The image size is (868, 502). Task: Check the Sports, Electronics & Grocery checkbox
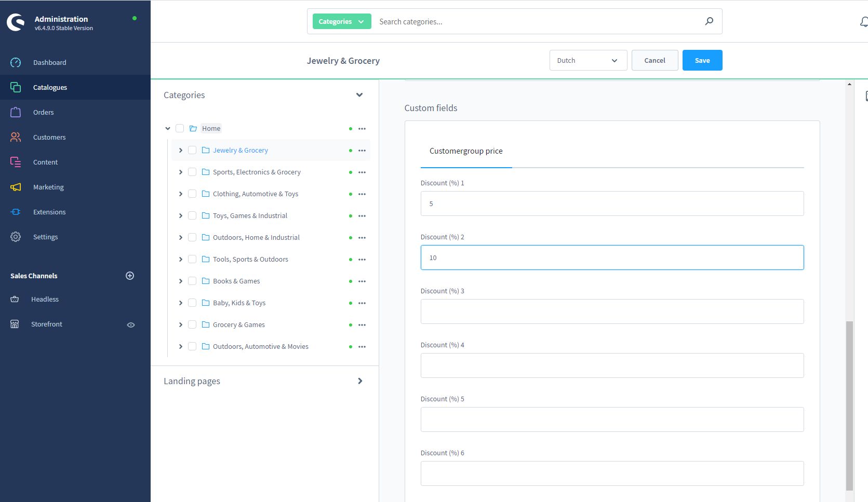pyautogui.click(x=192, y=172)
